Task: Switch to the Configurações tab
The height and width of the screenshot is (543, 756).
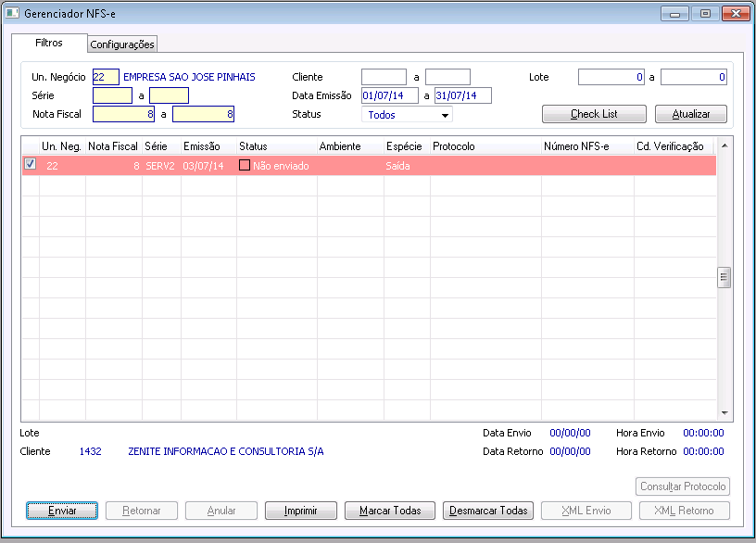Action: pos(122,44)
